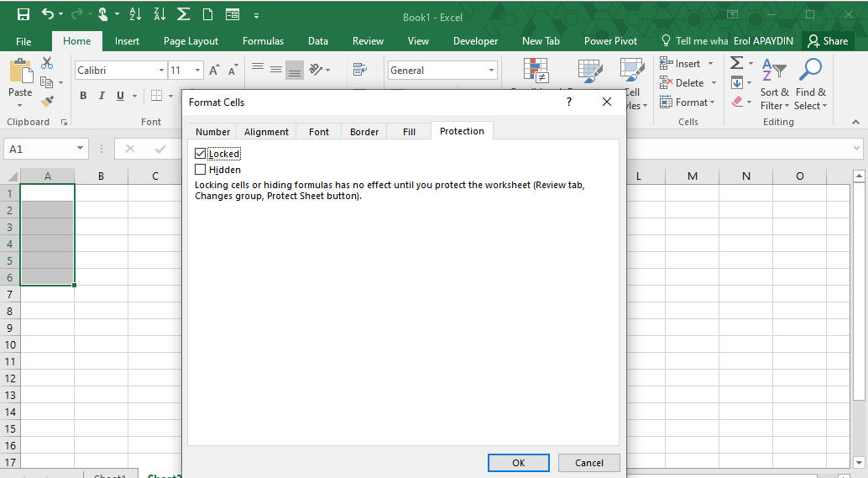Copy selection icon in Clipboard group
This screenshot has height=478, width=868.
47,82
